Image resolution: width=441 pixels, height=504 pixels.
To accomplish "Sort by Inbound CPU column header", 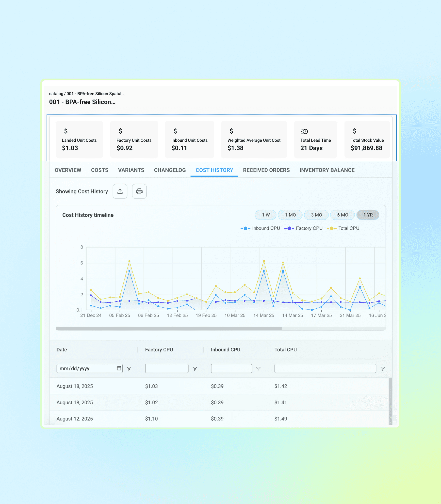I will pos(226,350).
